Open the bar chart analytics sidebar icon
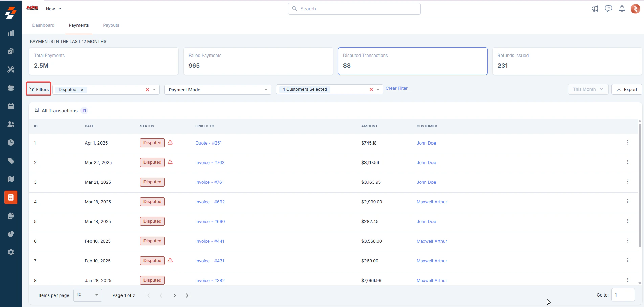Image resolution: width=644 pixels, height=307 pixels. click(11, 33)
